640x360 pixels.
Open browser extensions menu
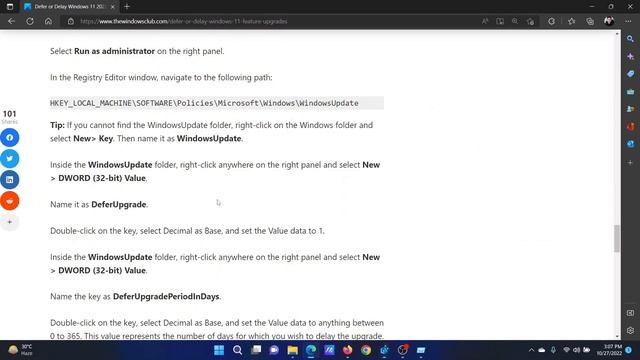[x=551, y=21]
